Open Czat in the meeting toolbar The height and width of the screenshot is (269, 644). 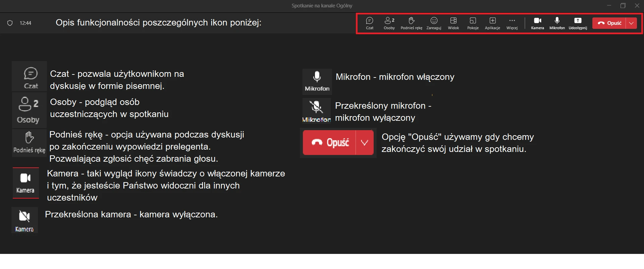click(369, 23)
